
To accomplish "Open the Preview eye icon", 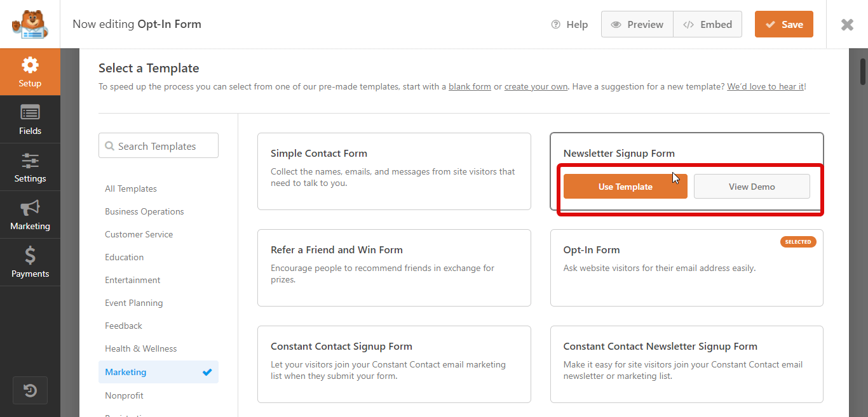I will point(616,24).
